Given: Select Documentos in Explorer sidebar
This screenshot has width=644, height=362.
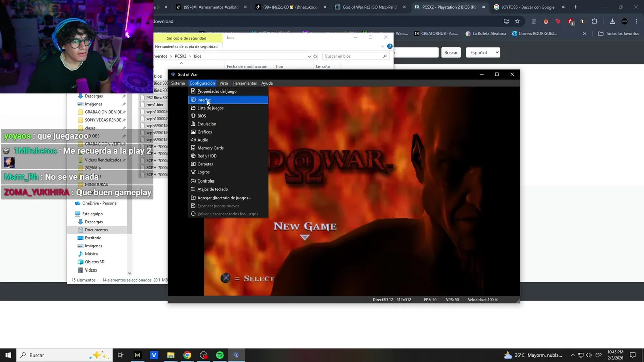Looking at the screenshot, I should [x=96, y=230].
